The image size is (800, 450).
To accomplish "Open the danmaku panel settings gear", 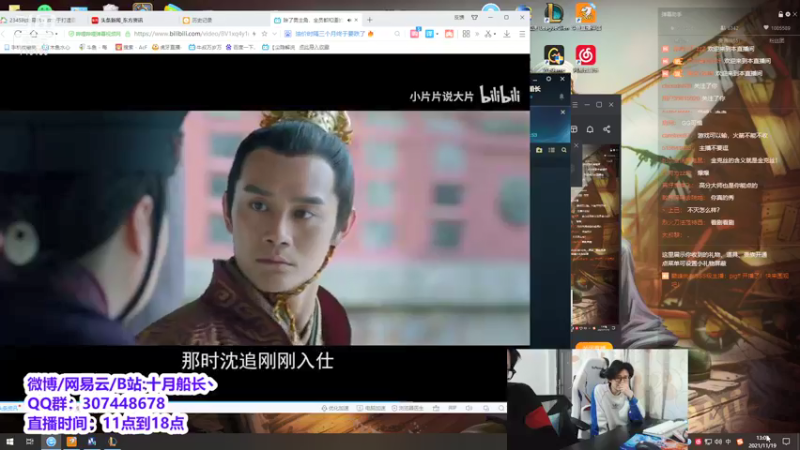I will pyautogui.click(x=788, y=14).
